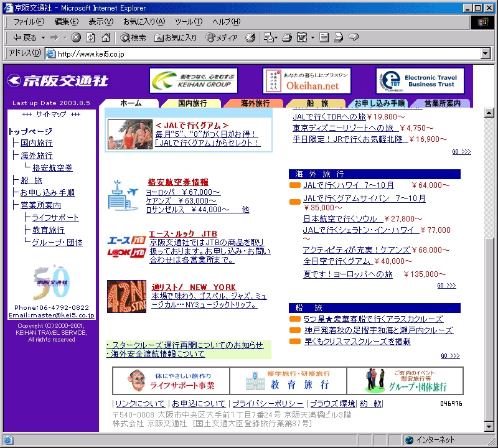498x448 pixels.
Task: Expand the Forward button history dropdown arrow
Action: [65, 38]
